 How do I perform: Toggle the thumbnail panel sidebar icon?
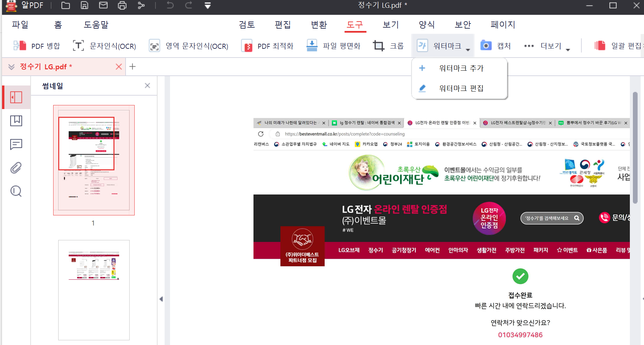(x=16, y=97)
